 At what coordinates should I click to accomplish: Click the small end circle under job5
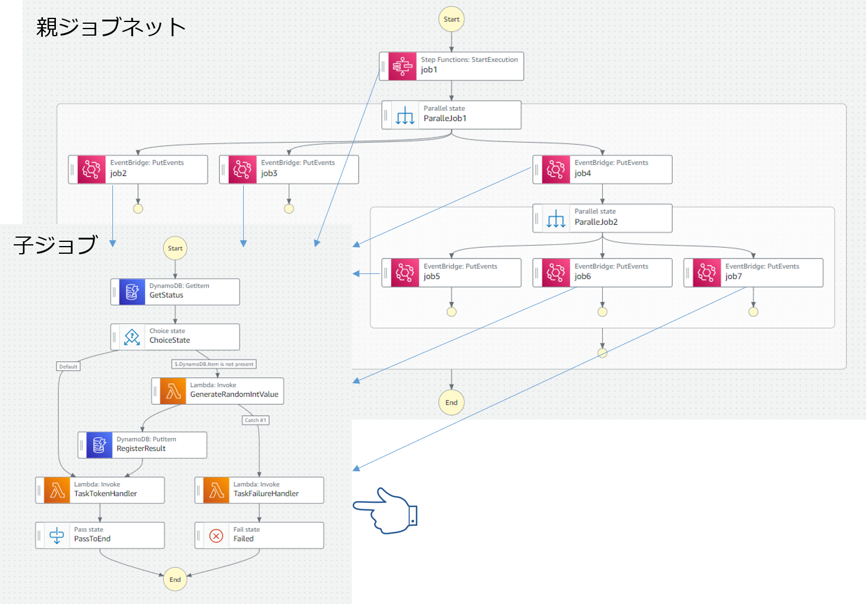[x=451, y=311]
